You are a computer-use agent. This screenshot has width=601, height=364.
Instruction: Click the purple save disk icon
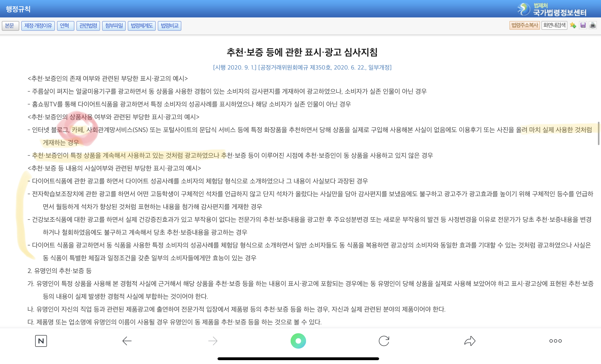pos(583,25)
